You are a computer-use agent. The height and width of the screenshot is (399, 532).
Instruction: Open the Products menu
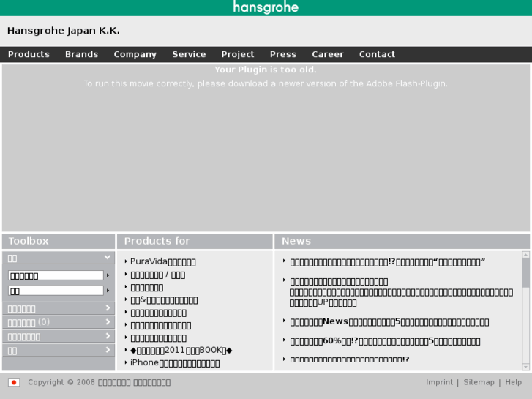(29, 54)
